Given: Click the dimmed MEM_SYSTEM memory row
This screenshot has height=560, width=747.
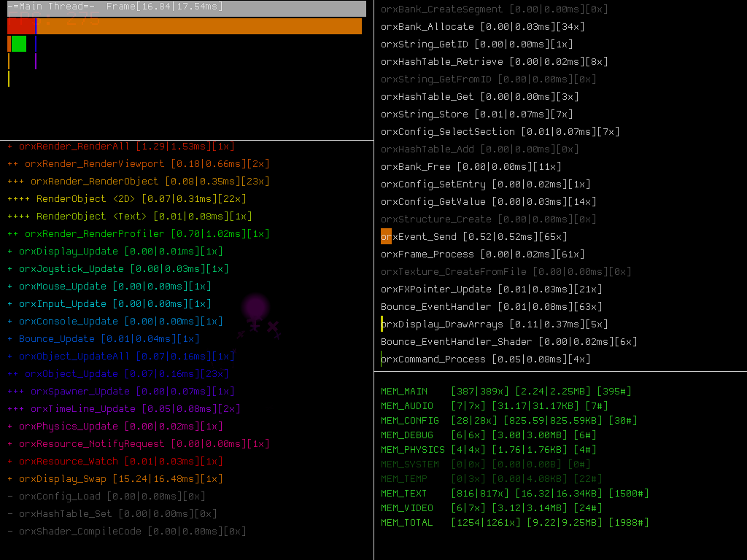Looking at the screenshot, I should tap(485, 464).
